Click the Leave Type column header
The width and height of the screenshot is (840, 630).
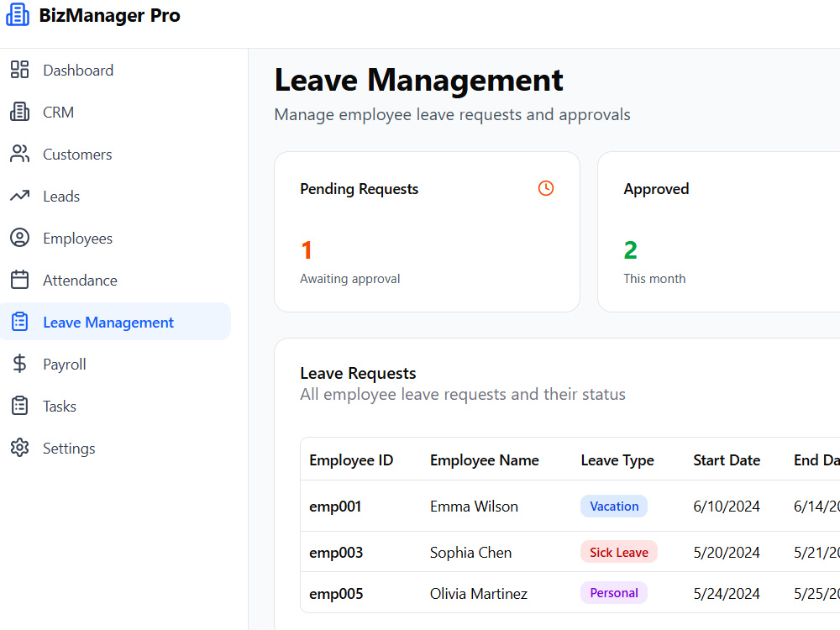click(617, 460)
